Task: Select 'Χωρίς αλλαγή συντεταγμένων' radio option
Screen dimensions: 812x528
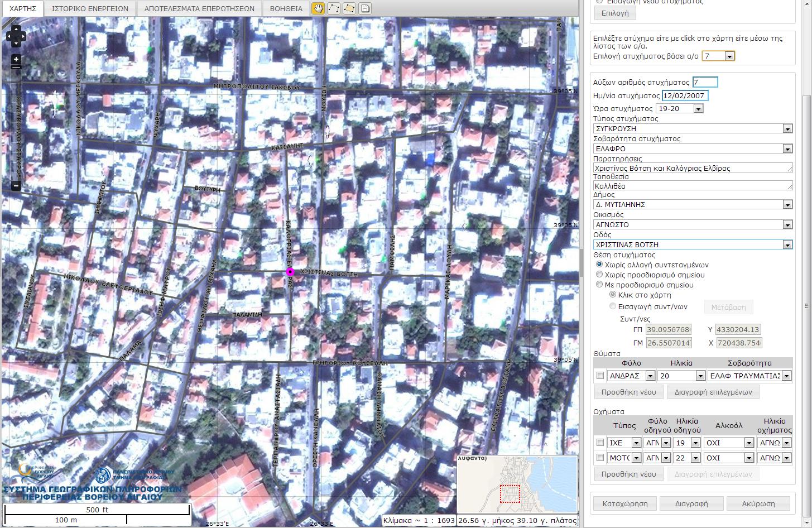Action: [600, 265]
